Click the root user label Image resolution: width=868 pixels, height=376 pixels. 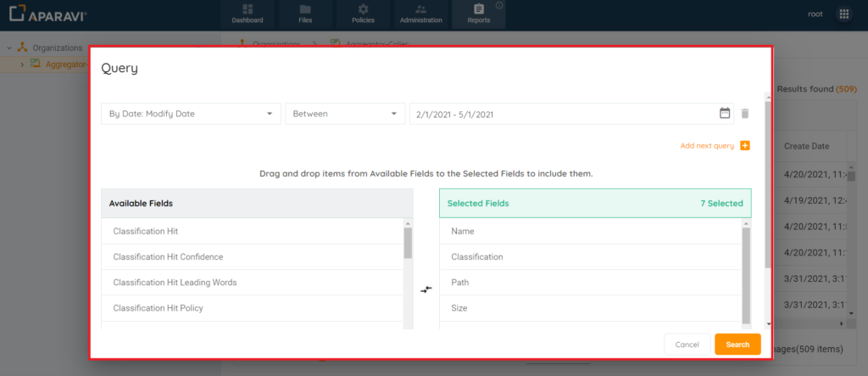click(x=815, y=14)
